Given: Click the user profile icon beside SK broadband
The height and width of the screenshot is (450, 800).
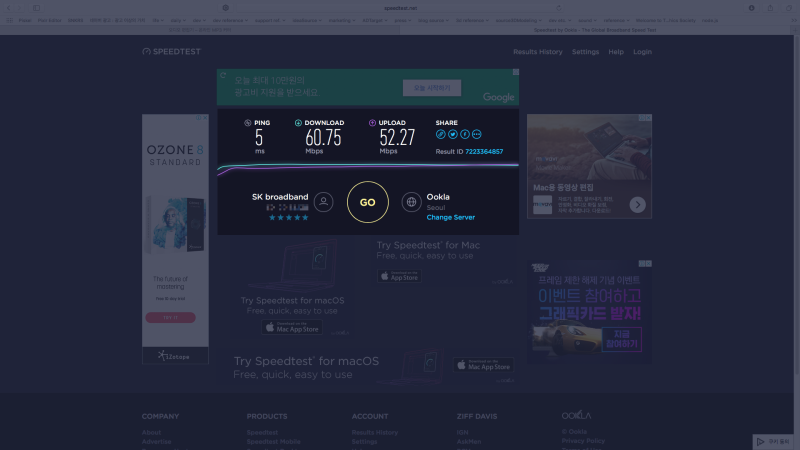Looking at the screenshot, I should point(323,202).
